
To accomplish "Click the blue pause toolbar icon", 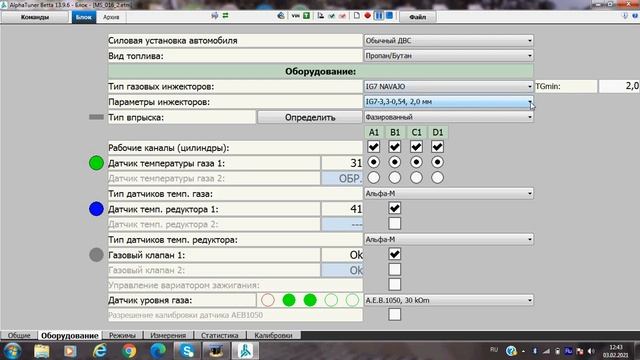I will coord(379,16).
